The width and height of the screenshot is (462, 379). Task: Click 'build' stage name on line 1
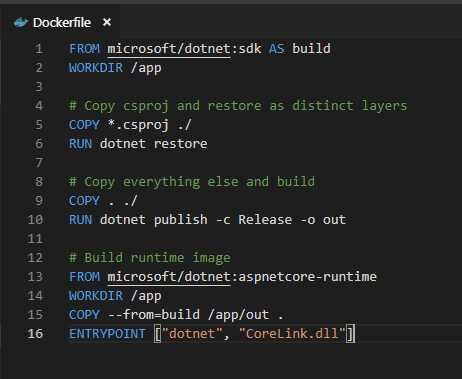311,49
